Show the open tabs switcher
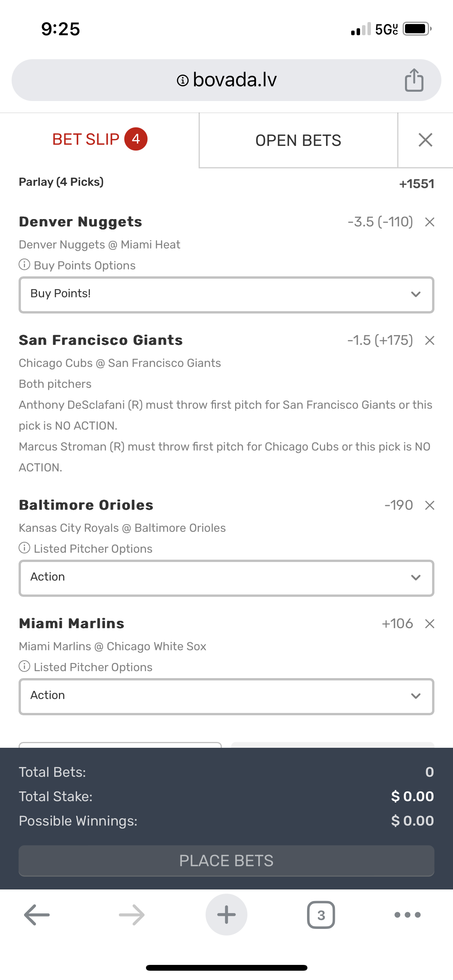Viewport: 453px width, 980px height. click(321, 915)
